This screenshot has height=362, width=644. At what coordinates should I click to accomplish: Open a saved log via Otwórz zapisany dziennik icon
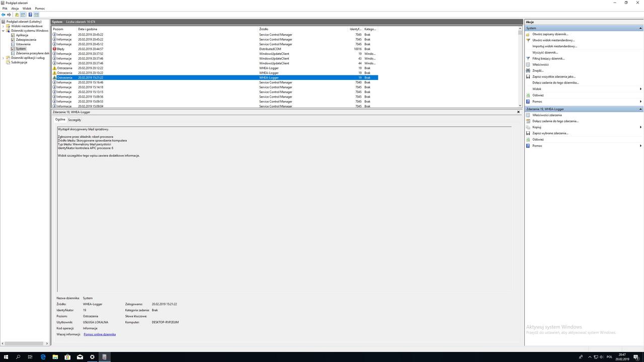click(528, 34)
